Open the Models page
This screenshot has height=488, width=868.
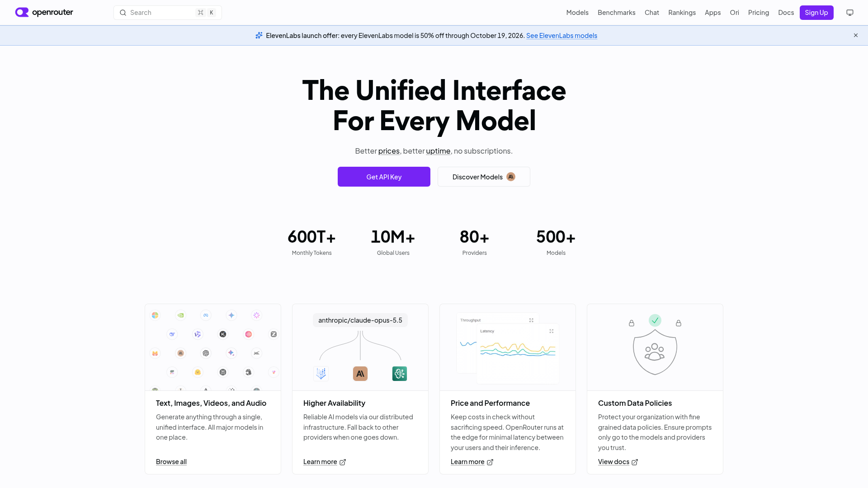click(577, 13)
